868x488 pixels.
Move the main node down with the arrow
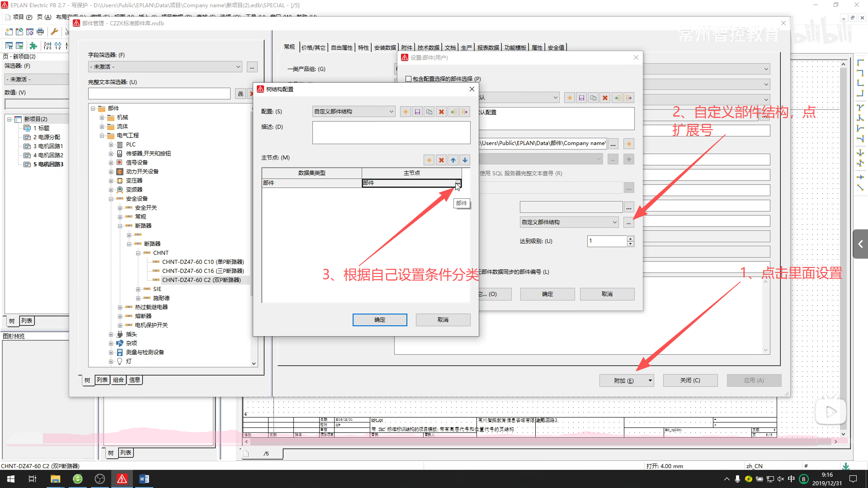[x=465, y=160]
